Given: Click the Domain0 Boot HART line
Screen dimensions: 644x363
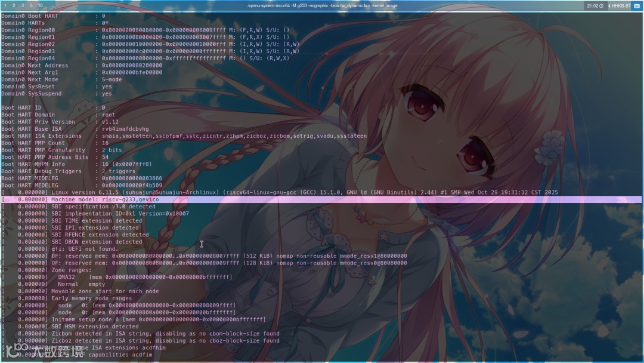Looking at the screenshot, I should [54, 16].
